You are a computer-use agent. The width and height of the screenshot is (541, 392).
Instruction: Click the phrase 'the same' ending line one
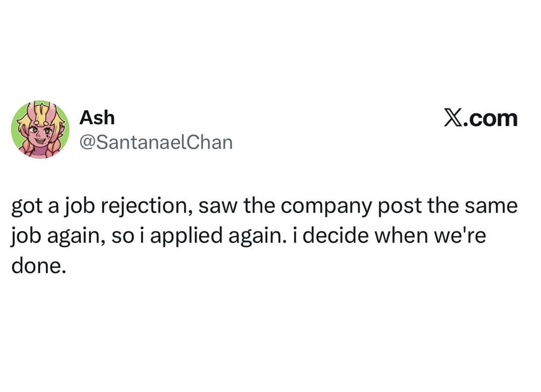(473, 206)
